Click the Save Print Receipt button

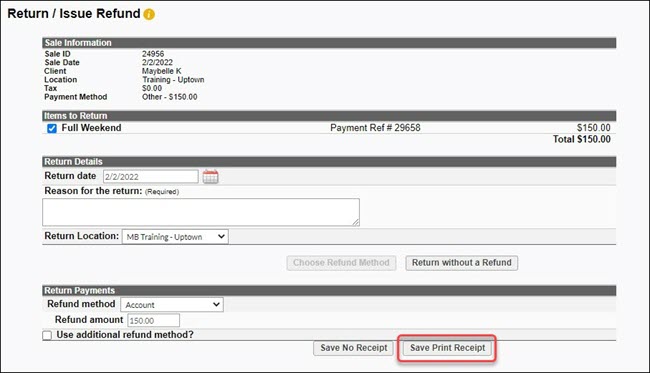447,348
